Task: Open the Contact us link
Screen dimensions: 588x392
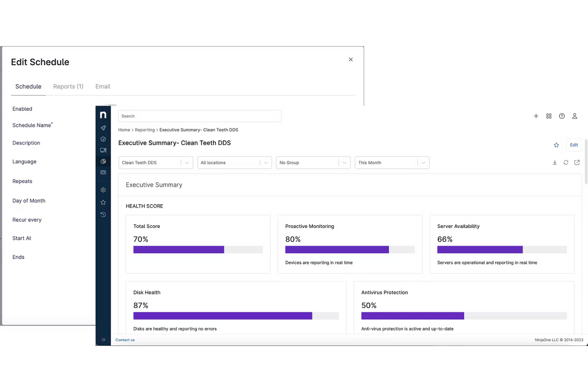Action: click(125, 340)
